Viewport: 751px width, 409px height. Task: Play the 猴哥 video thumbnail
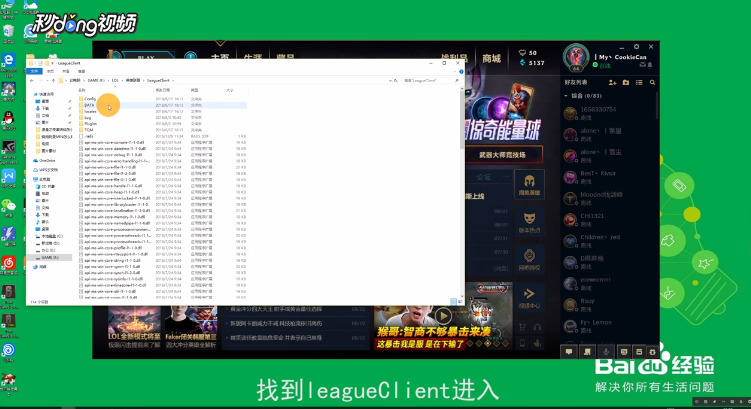point(443,316)
